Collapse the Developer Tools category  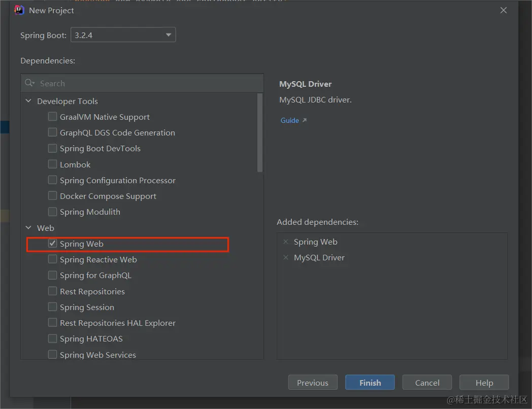pyautogui.click(x=28, y=100)
